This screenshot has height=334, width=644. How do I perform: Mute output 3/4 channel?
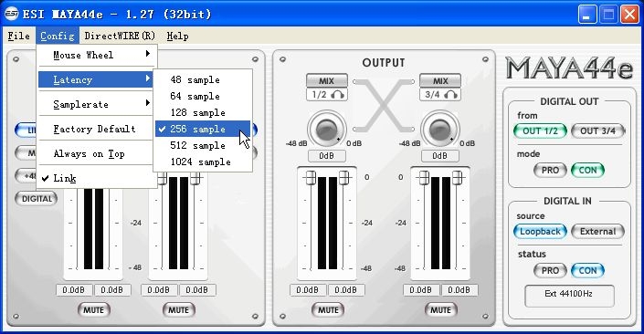coord(440,309)
